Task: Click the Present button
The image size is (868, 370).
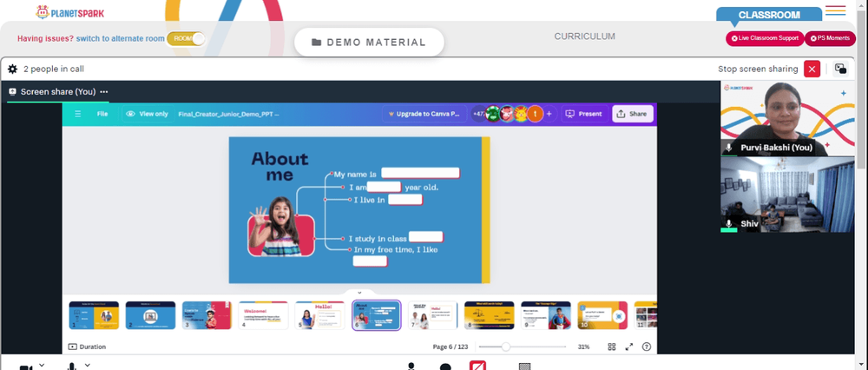Action: (584, 114)
